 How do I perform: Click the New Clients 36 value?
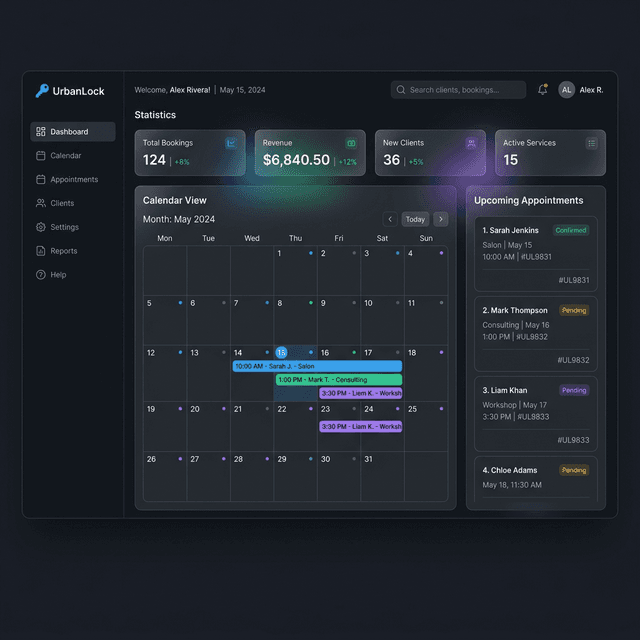391,160
